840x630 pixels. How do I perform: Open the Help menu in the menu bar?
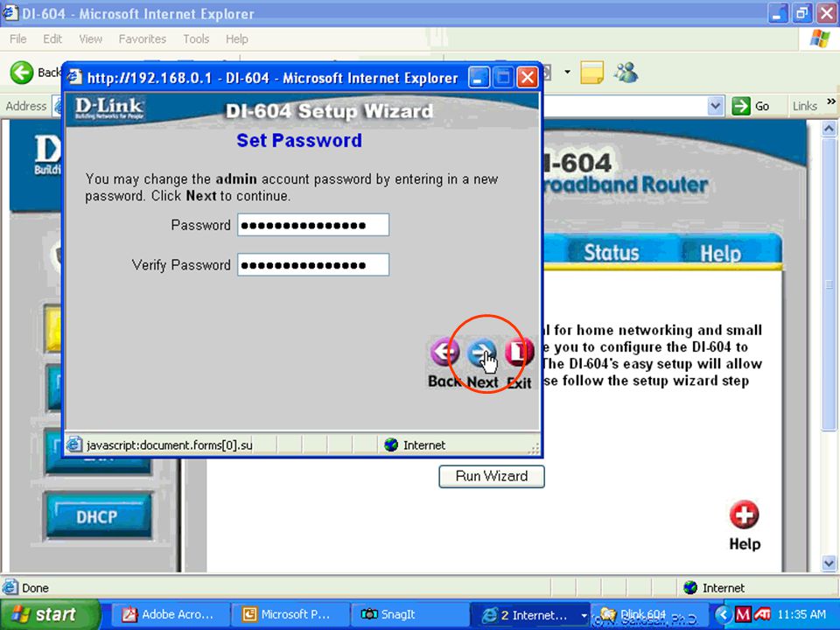(237, 39)
